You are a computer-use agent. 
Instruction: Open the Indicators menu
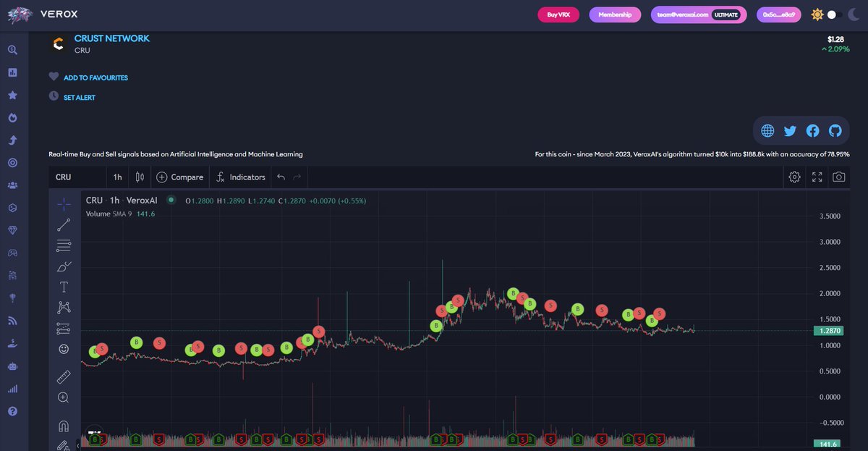click(x=240, y=177)
